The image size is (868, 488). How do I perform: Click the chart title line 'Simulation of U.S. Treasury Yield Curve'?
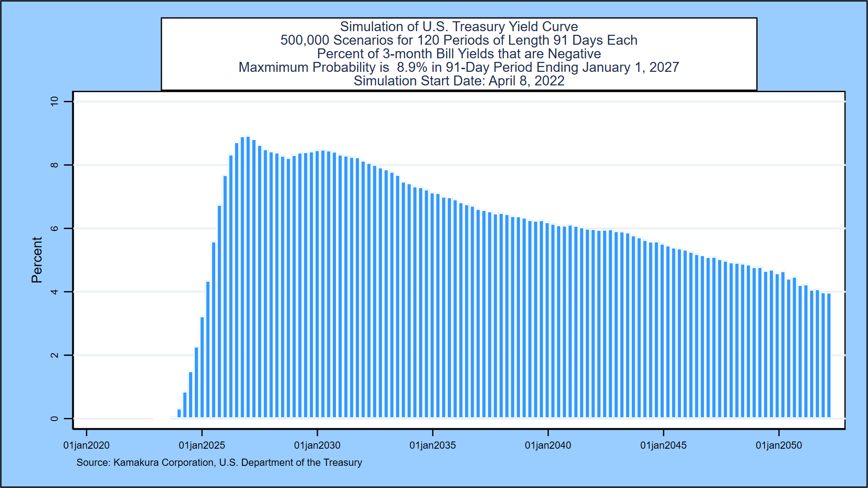[458, 27]
